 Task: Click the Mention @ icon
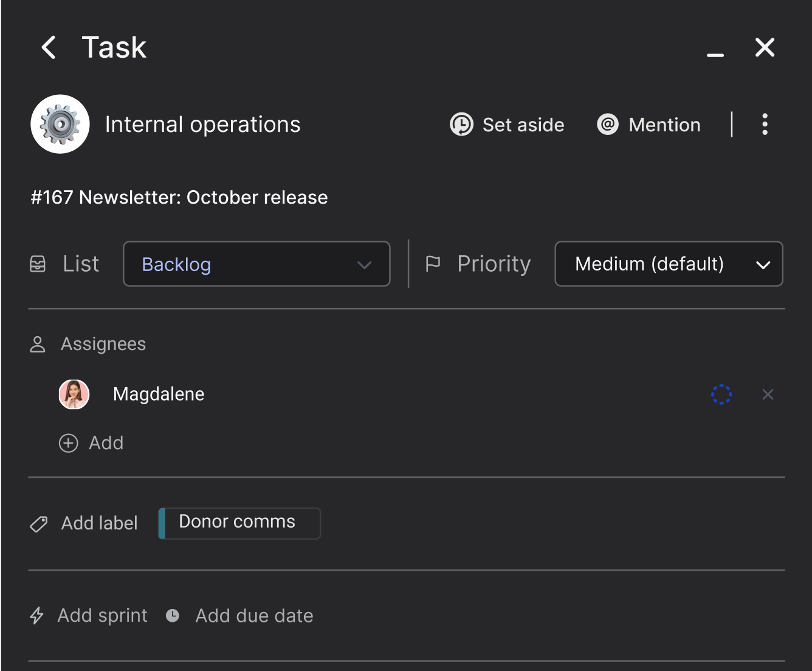607,125
